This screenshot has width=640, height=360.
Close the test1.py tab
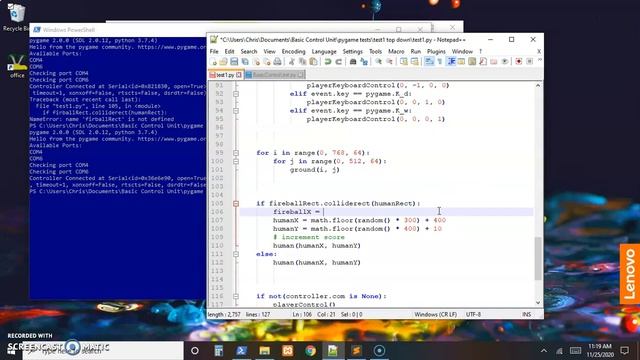click(x=239, y=75)
